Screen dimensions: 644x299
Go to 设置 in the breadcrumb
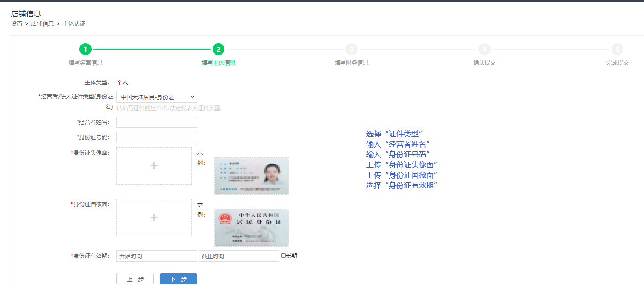[17, 24]
